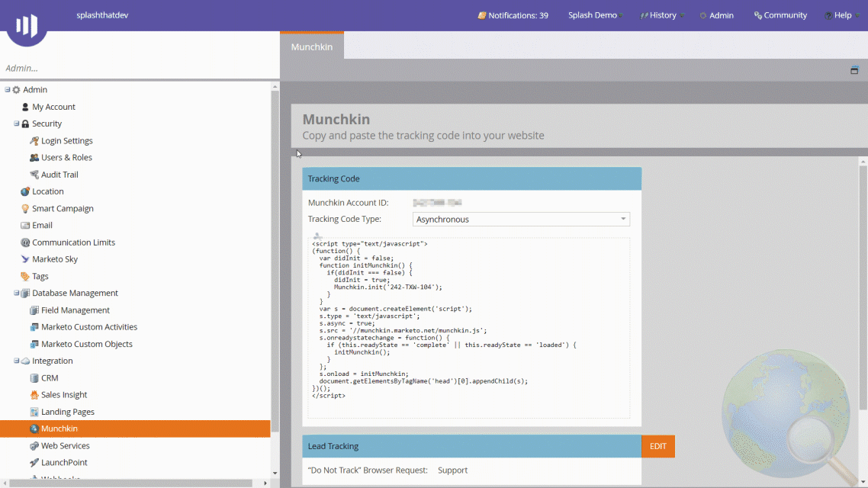The image size is (868, 488).
Task: Click the LaunchPoint rocket icon
Action: tap(34, 463)
